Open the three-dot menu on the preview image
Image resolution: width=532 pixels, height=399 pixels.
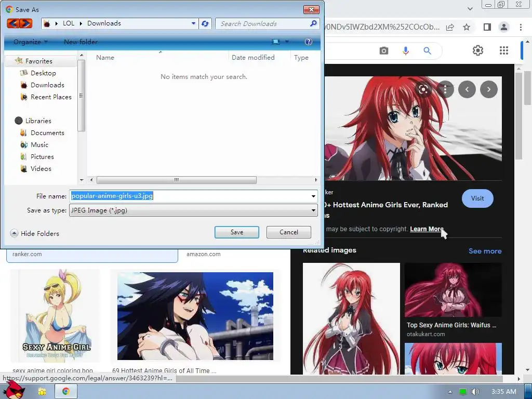(445, 89)
